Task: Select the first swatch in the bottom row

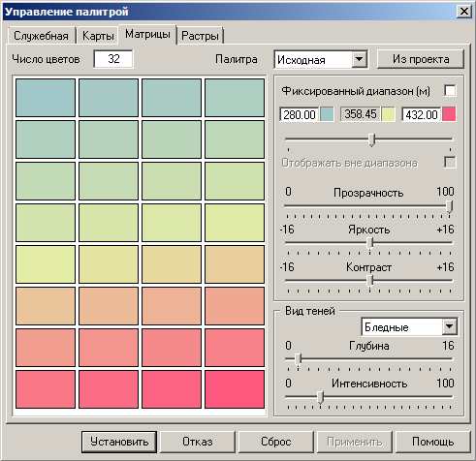Action: point(46,389)
